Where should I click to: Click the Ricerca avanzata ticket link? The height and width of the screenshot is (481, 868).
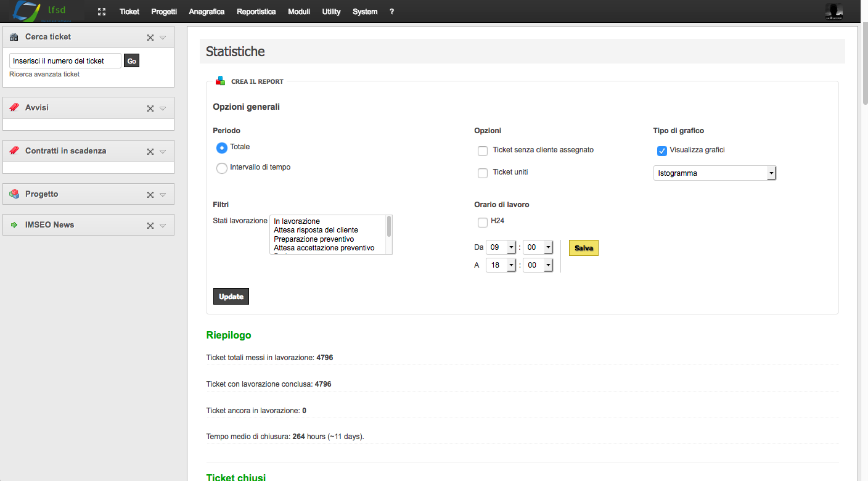(44, 74)
